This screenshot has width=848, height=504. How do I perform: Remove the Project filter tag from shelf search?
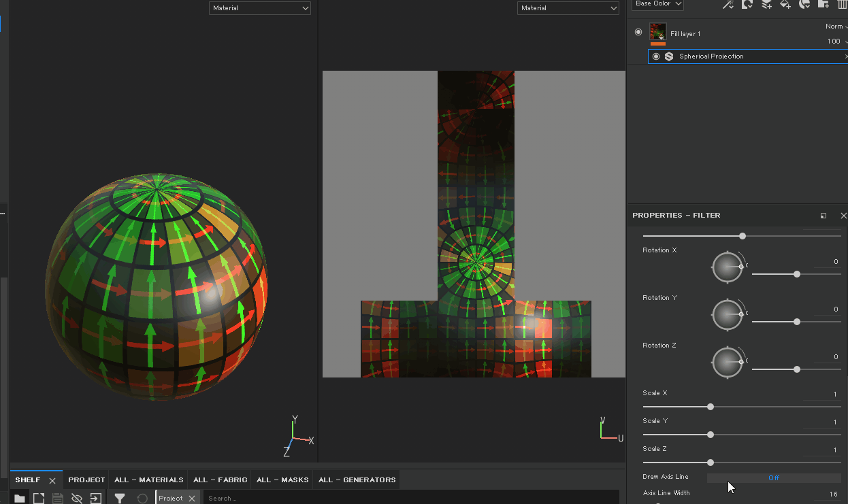coord(191,497)
